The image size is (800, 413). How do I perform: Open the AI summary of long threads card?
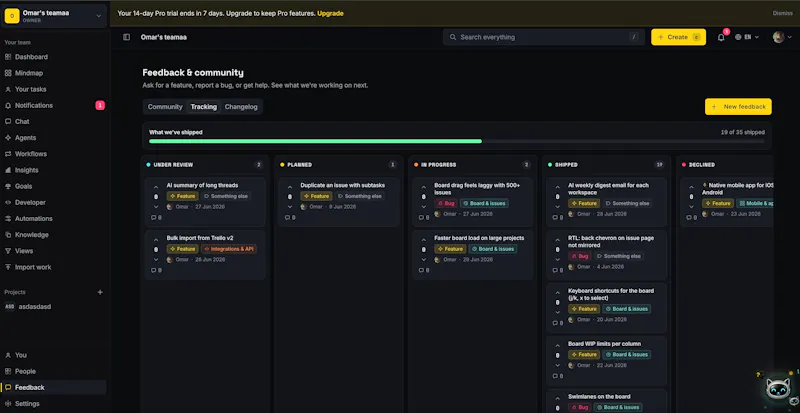click(205, 202)
